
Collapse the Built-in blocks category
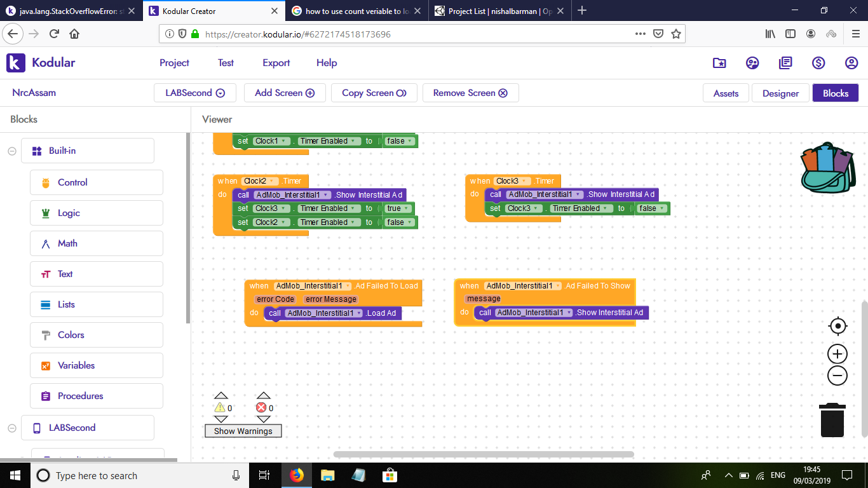click(11, 151)
